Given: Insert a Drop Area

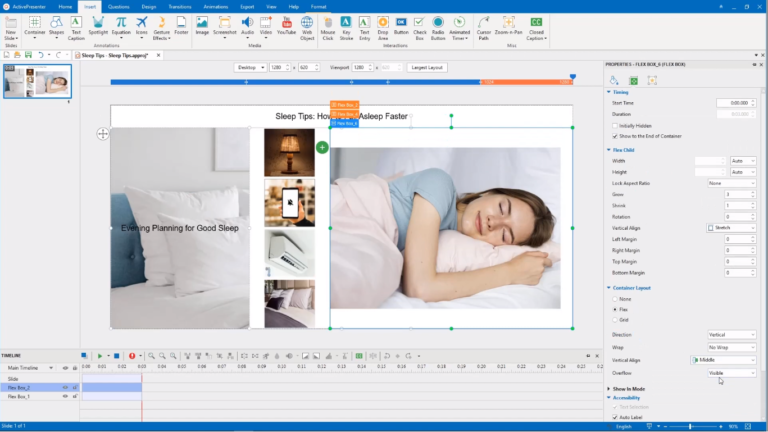Looking at the screenshot, I should click(383, 27).
